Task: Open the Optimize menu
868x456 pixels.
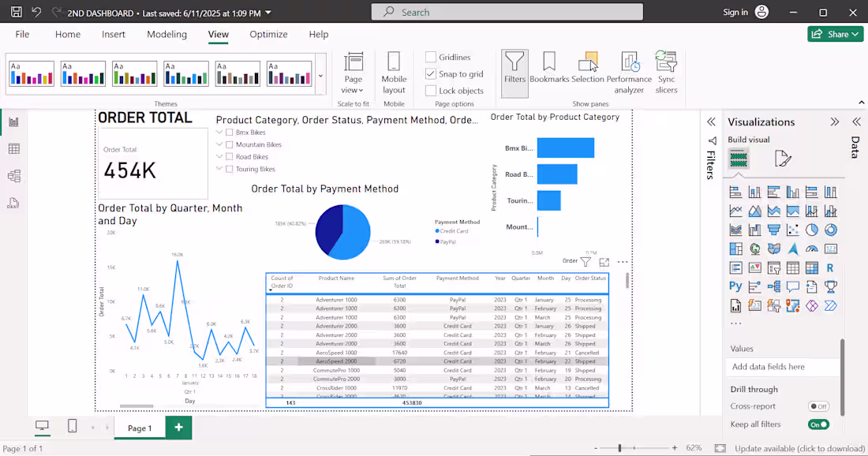Action: click(x=268, y=34)
